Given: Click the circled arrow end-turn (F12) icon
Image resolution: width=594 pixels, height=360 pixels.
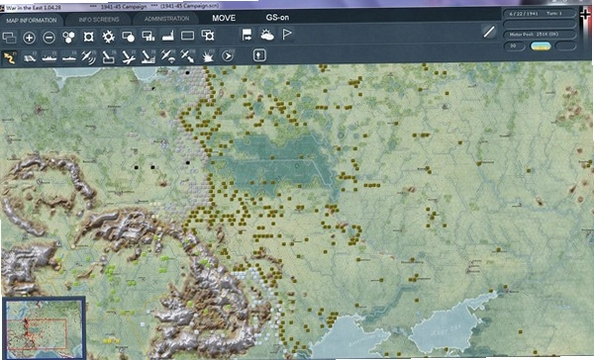Looking at the screenshot, I should [x=227, y=56].
